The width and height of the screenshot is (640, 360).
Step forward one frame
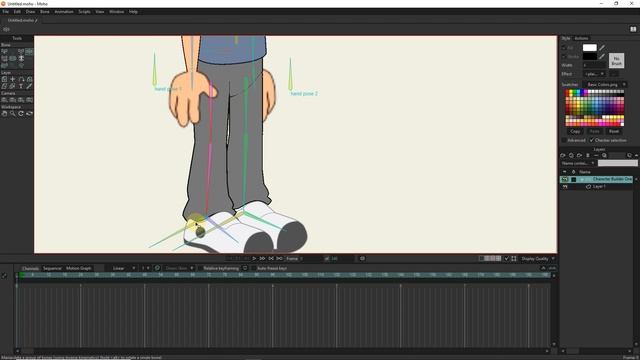[262, 258]
